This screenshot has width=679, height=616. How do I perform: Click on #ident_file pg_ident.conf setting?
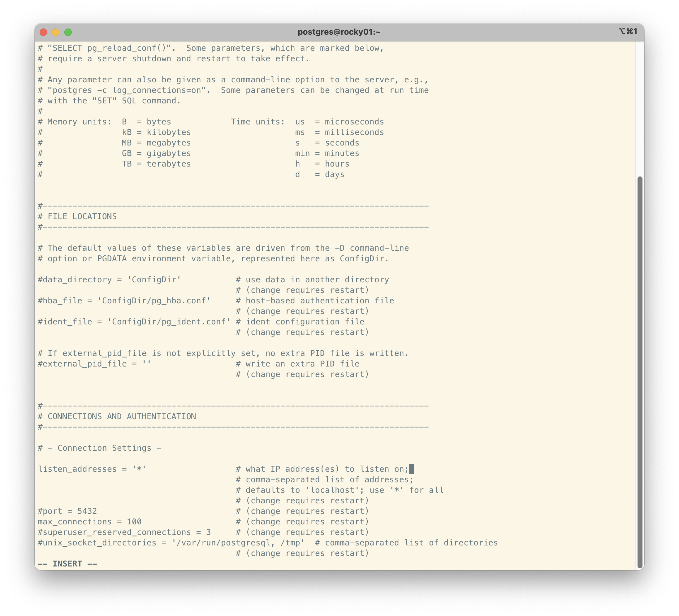pos(134,322)
